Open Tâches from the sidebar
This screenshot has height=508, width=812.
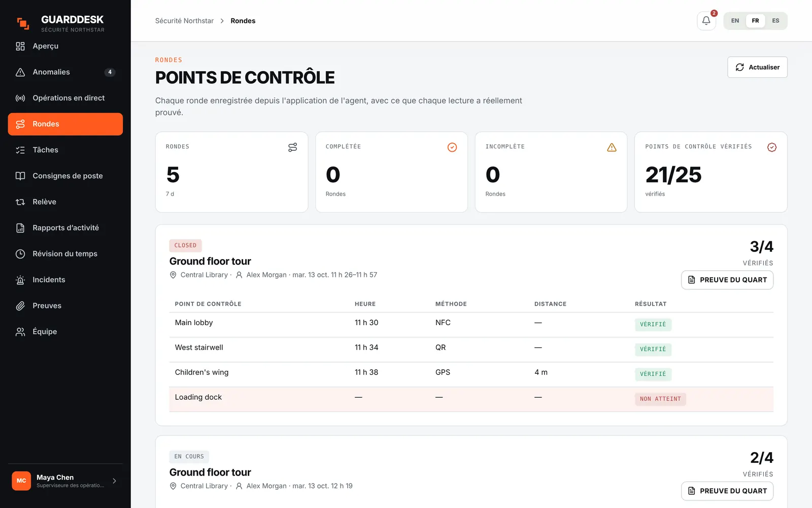[x=65, y=150]
